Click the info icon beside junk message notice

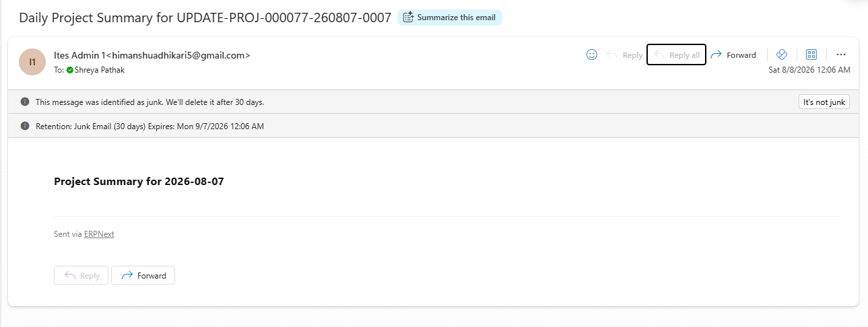[x=25, y=102]
